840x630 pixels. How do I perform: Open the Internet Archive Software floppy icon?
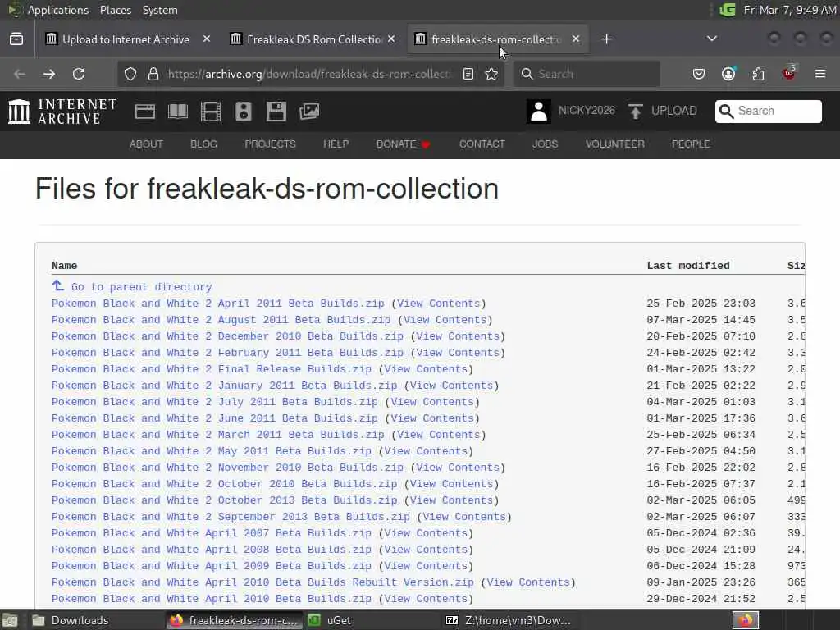coord(276,112)
